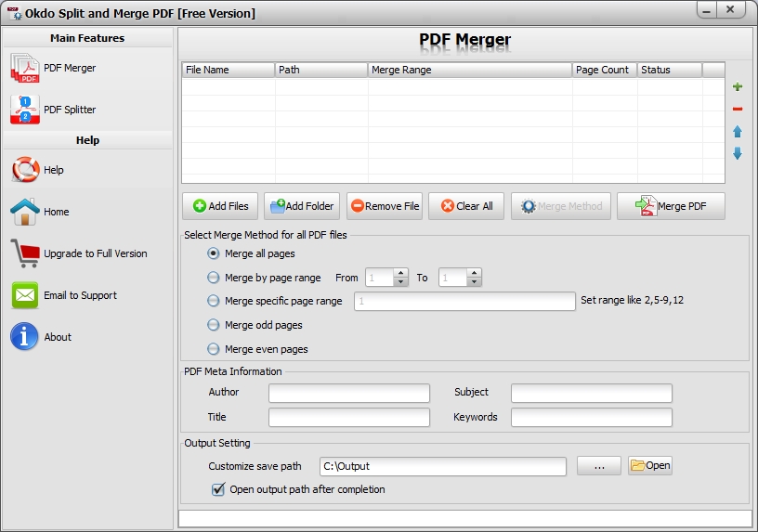Choose Merge odd pages
Viewport: 758px width, 532px height.
(214, 325)
